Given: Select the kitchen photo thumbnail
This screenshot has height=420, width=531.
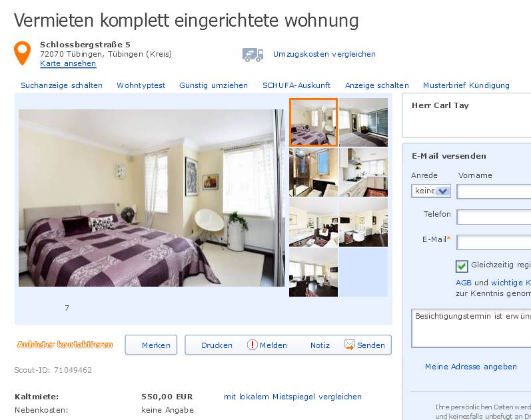Looking at the screenshot, I should tap(363, 172).
